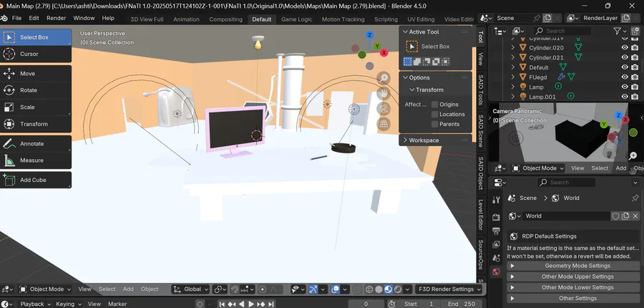Open the Output properties tab icon
Screen dimensions: 644x308
coord(496,231)
